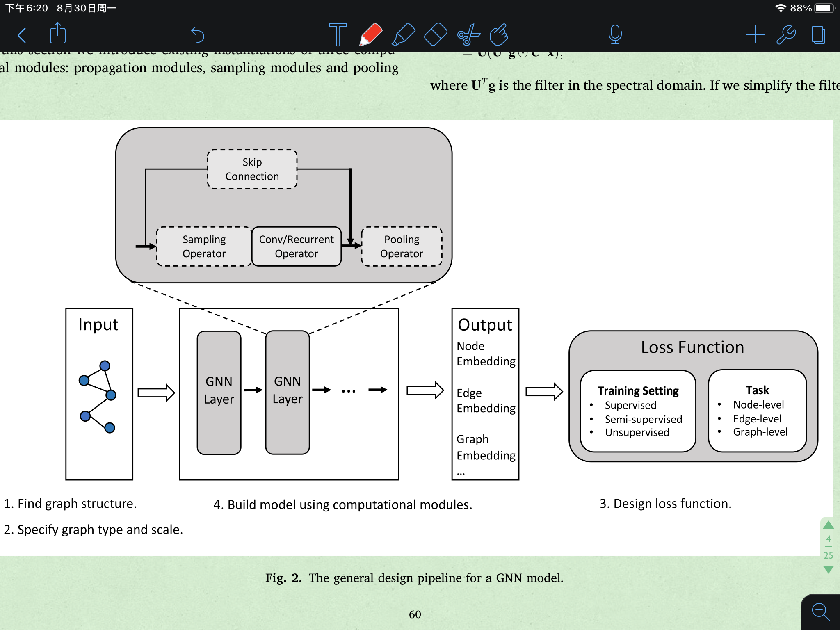Tap the Loss Function title
Viewport: 840px width, 630px height.
click(693, 347)
